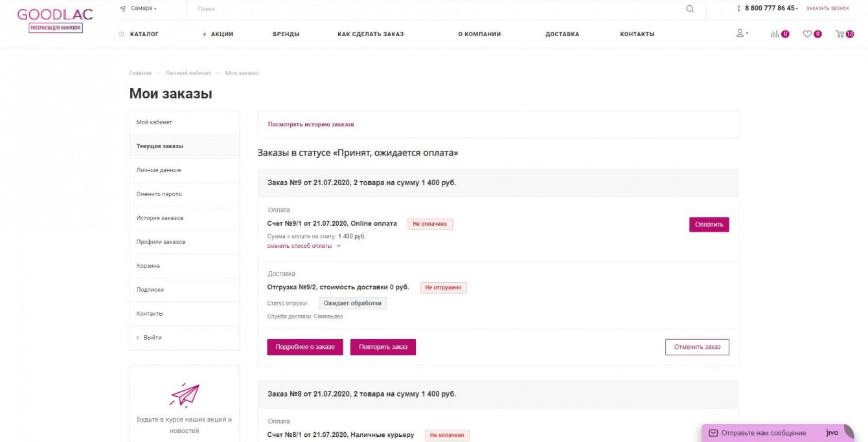The height and width of the screenshot is (442, 868).
Task: Click Посмотреть историю заказов link
Action: (x=311, y=124)
